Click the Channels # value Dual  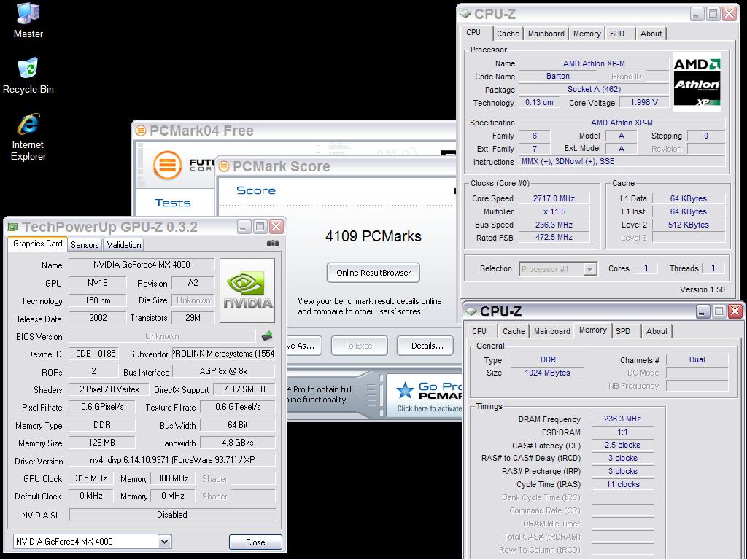coord(697,360)
